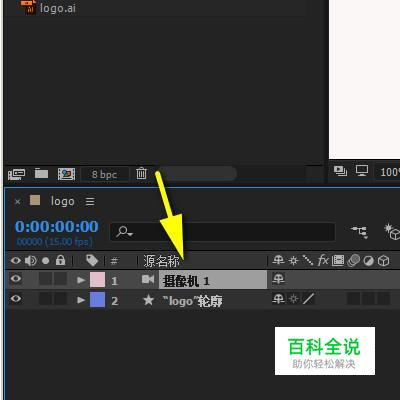Open the 8 bpc color depth setting
This screenshot has height=400, width=400.
point(104,174)
